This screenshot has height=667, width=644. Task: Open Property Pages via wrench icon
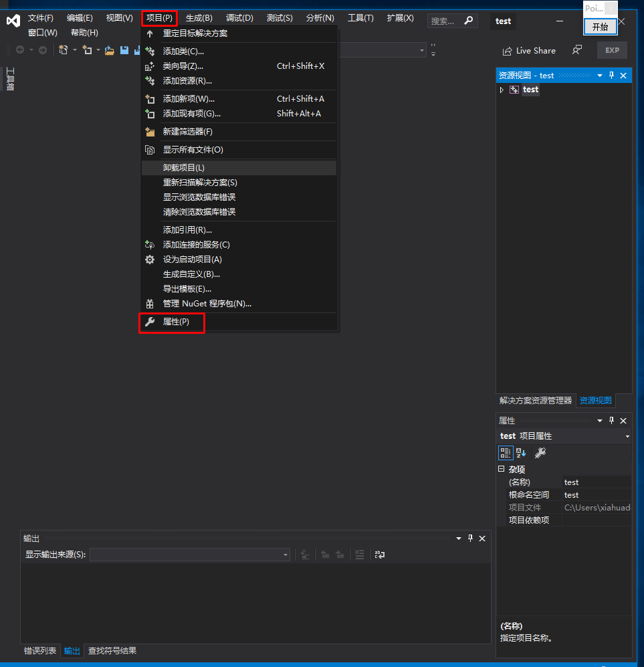pos(540,452)
